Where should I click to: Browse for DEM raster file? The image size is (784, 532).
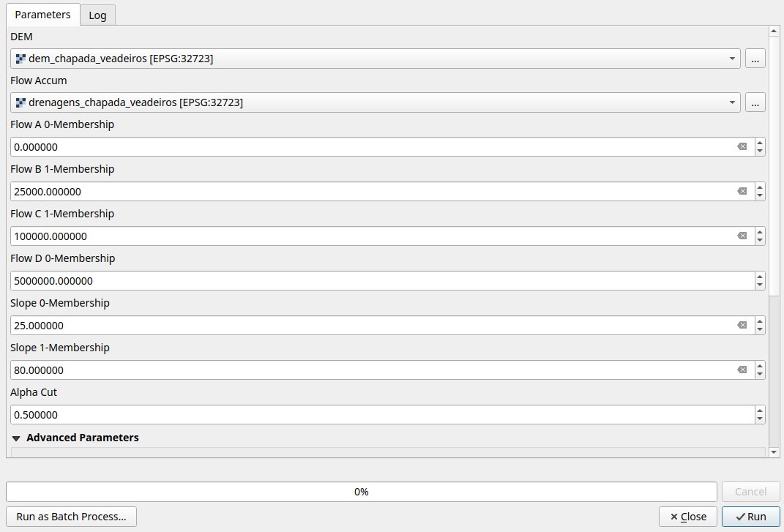(755, 59)
